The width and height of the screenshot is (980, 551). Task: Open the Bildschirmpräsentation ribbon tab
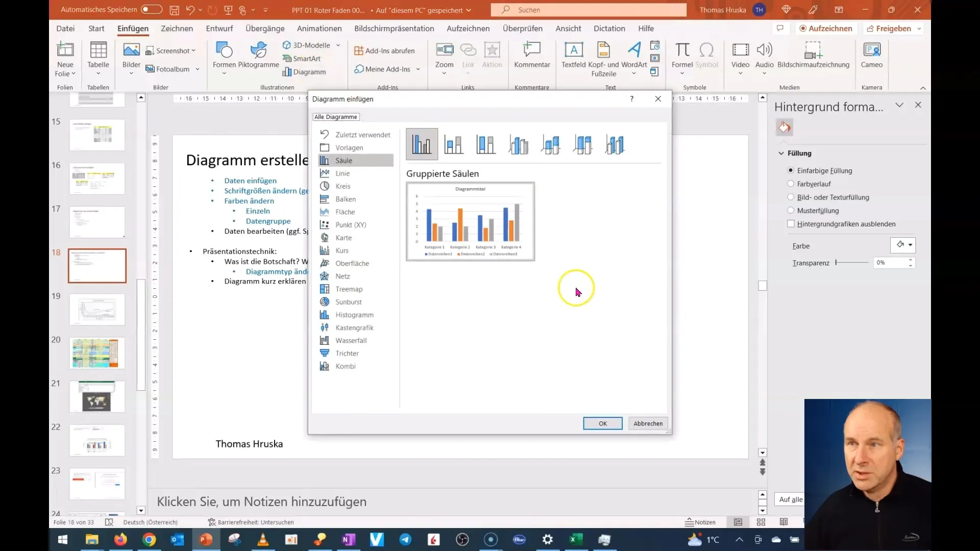[x=394, y=29]
